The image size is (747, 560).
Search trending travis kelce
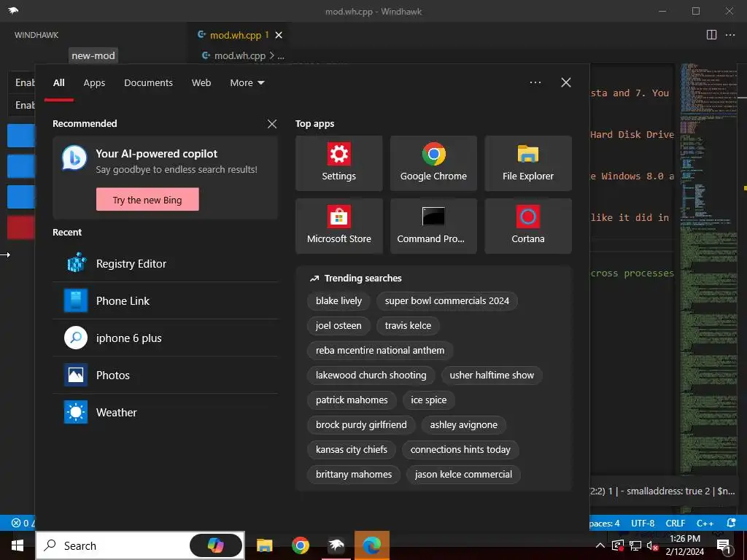pyautogui.click(x=408, y=326)
